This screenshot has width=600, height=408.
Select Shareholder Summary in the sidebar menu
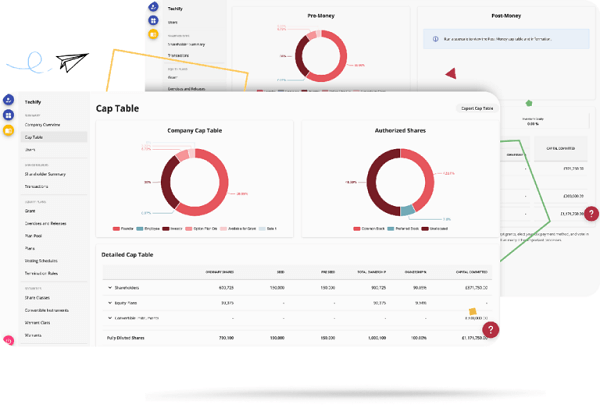[x=45, y=174]
